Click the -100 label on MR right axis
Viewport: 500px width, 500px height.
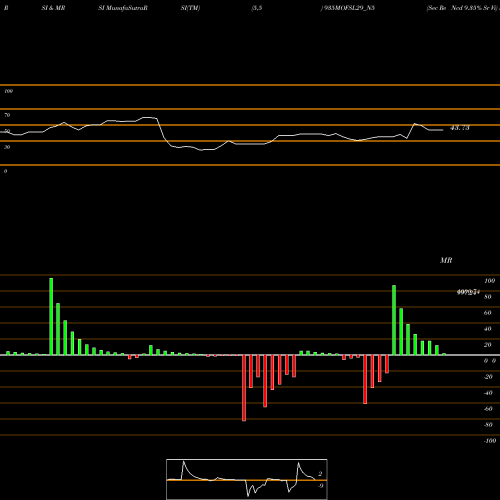point(490,441)
